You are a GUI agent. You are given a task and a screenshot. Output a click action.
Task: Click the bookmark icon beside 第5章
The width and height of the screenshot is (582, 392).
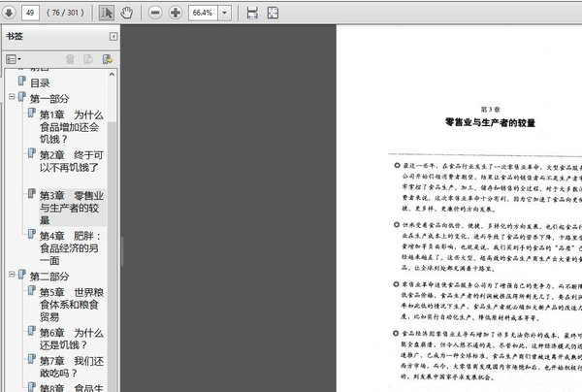coord(32,290)
